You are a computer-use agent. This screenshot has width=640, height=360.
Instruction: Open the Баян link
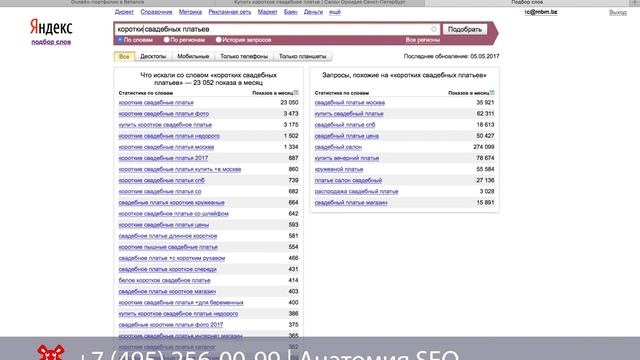click(291, 12)
